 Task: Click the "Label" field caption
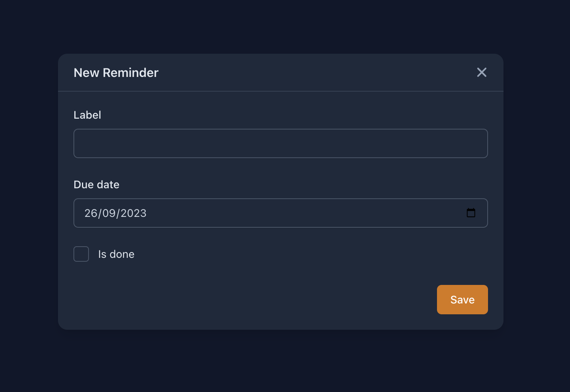click(87, 115)
